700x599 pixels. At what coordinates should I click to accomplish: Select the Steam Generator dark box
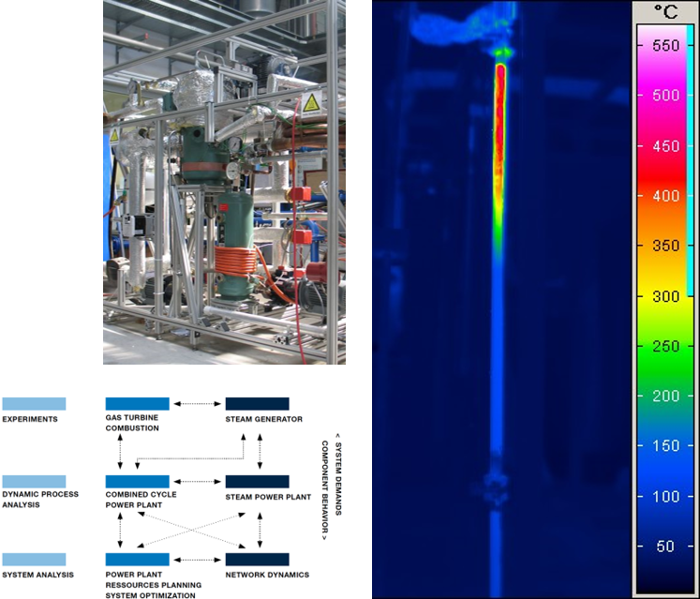pos(257,404)
